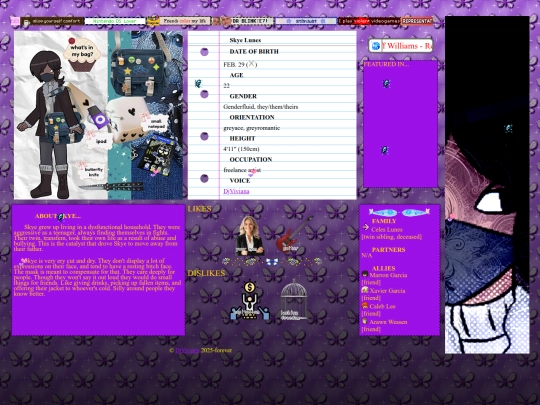Image resolution: width=540 pixels, height=405 pixels.
Task: Click the LIKES heading
Action: (x=199, y=209)
